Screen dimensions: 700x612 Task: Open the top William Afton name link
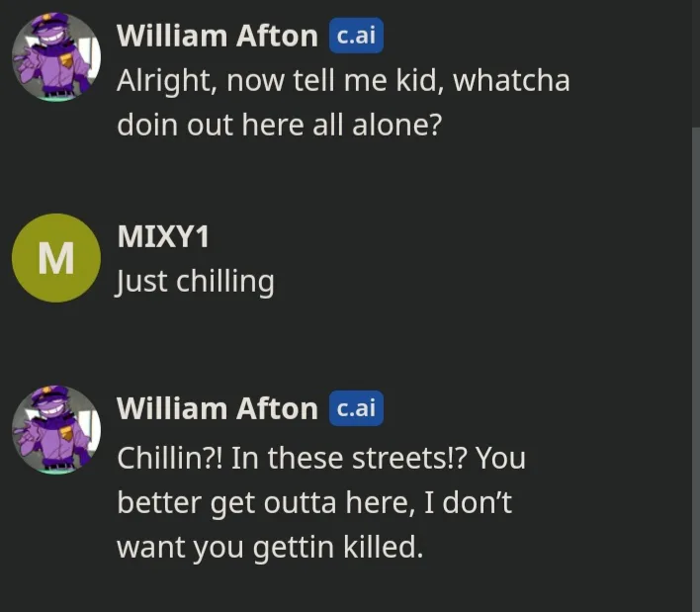point(218,36)
